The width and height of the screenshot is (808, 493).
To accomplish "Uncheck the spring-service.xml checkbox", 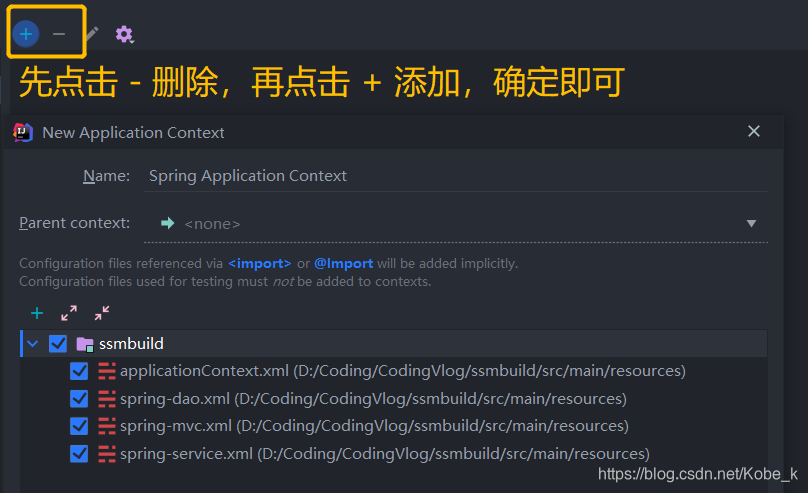I will pyautogui.click(x=79, y=454).
